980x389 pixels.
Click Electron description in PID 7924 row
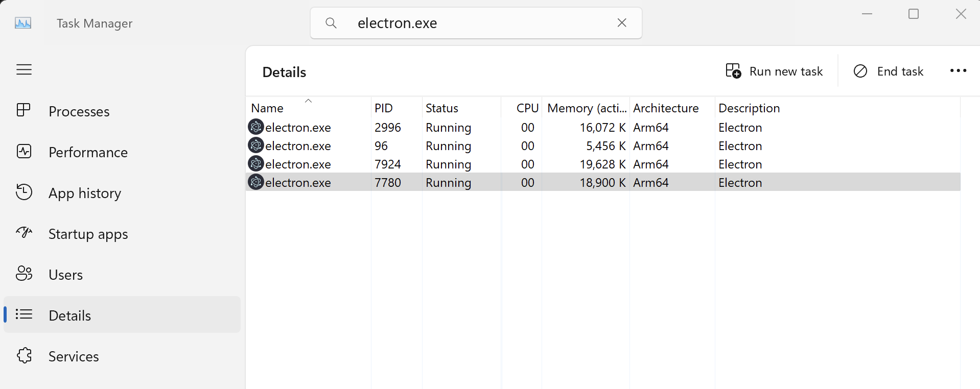[x=740, y=164]
